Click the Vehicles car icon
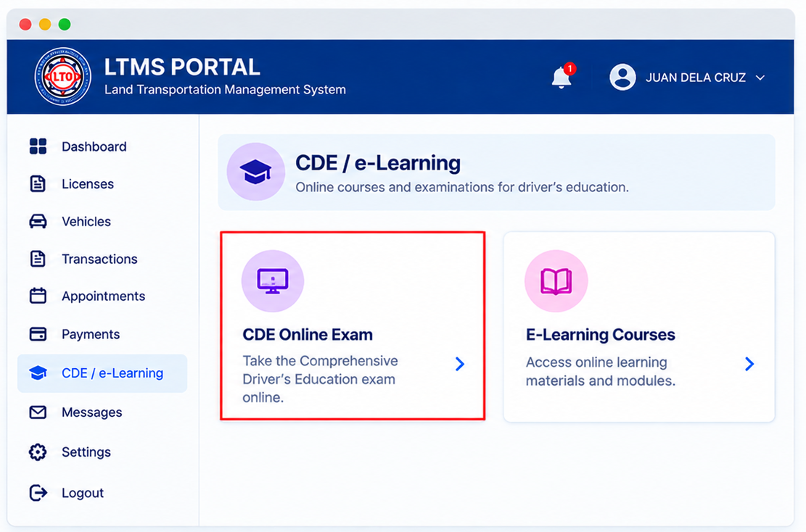The height and width of the screenshot is (532, 806). pyautogui.click(x=38, y=221)
